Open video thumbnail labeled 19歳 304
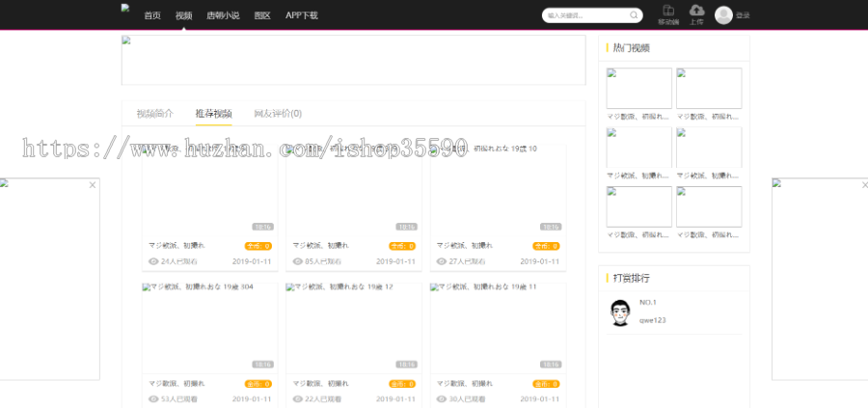The width and height of the screenshot is (868, 408). click(x=209, y=326)
